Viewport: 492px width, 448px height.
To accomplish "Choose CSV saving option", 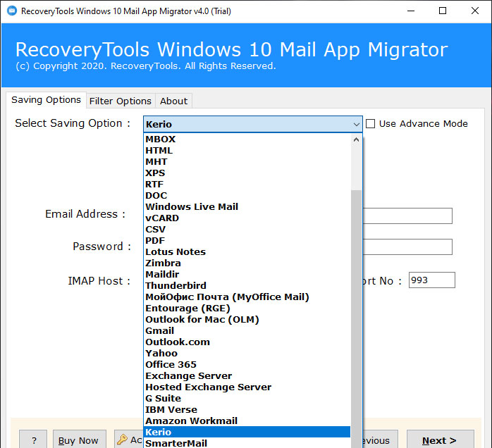I will [x=247, y=230].
